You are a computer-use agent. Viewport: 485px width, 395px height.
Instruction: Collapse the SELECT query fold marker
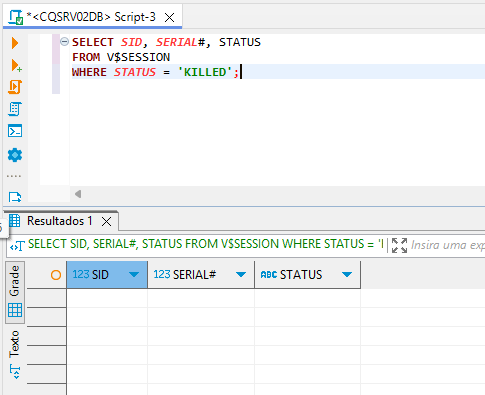coord(64,42)
